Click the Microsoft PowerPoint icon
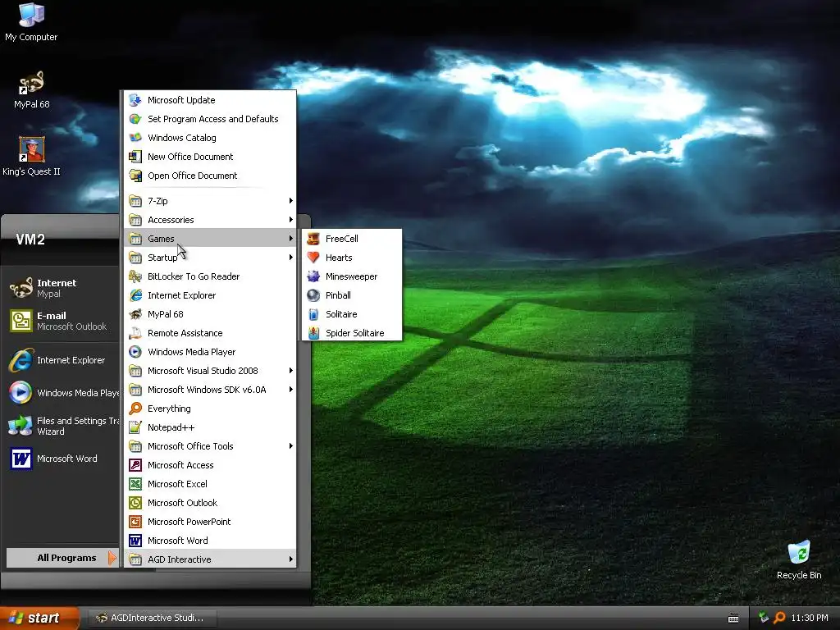Screen dimensions: 840x630 135,521
